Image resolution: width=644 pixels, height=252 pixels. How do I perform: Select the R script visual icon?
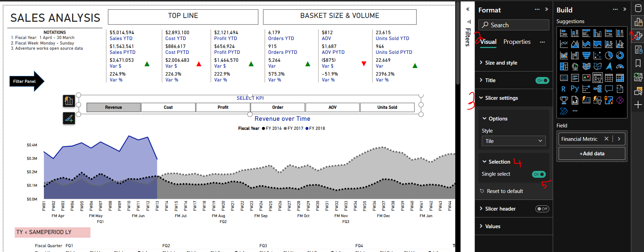[563, 89]
